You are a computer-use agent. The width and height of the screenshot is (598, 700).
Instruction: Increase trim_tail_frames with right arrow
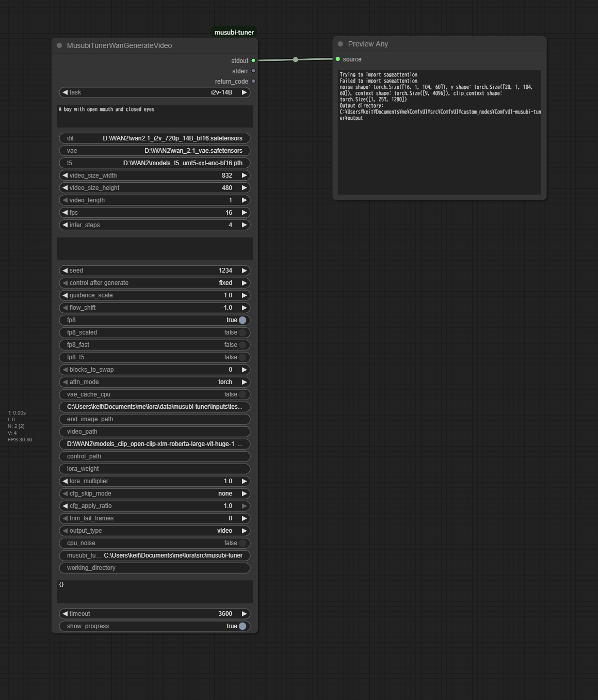click(x=245, y=518)
